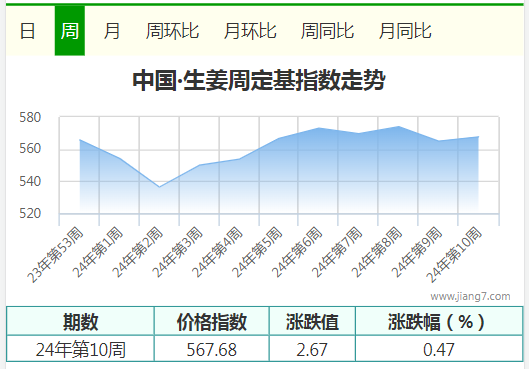529x369 pixels.
Task: Switch to the 日 (daily) tab
Action: coord(27,31)
